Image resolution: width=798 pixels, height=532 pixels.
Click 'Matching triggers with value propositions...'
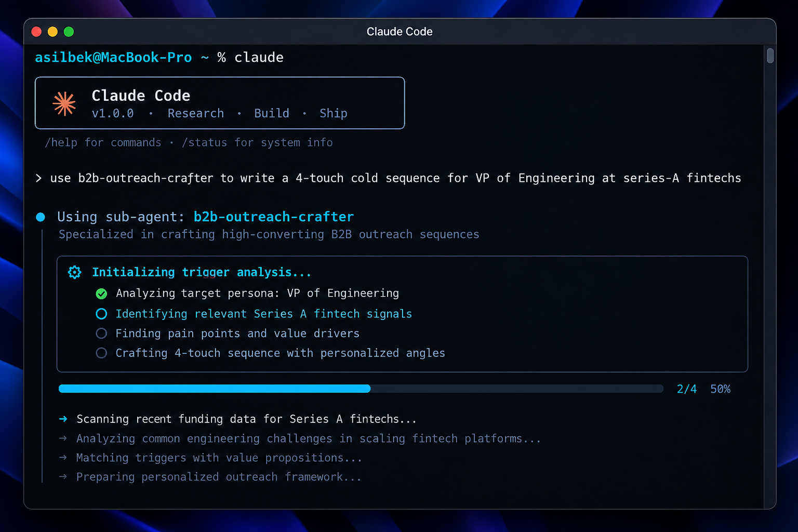pyautogui.click(x=219, y=458)
